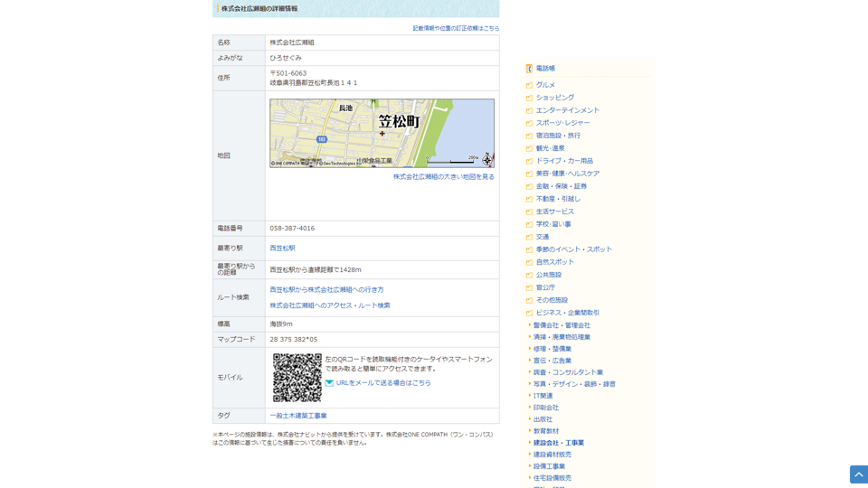Click the map thumbnail of 笠松町

pos(382,133)
